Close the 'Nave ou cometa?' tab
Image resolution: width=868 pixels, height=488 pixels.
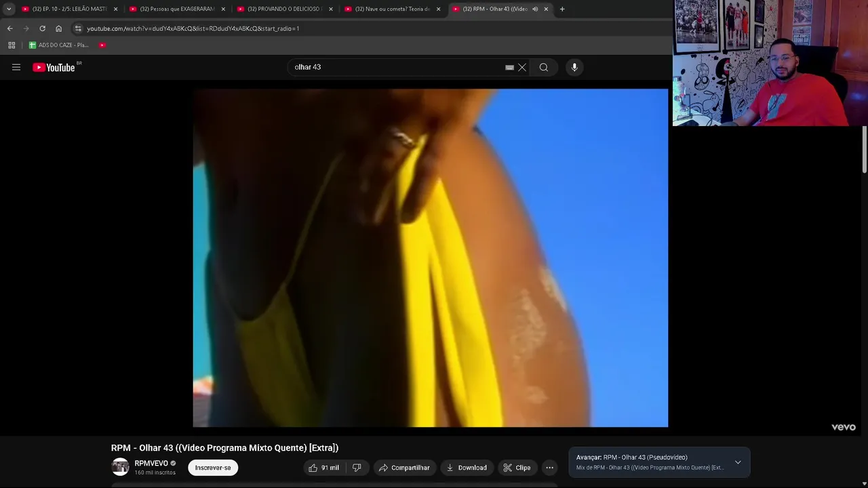click(x=438, y=9)
